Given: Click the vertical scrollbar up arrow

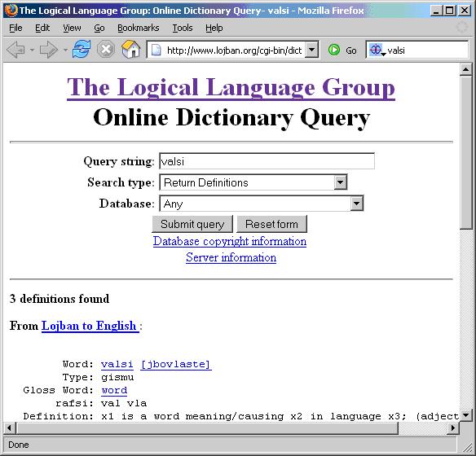Looking at the screenshot, I should pos(466,70).
